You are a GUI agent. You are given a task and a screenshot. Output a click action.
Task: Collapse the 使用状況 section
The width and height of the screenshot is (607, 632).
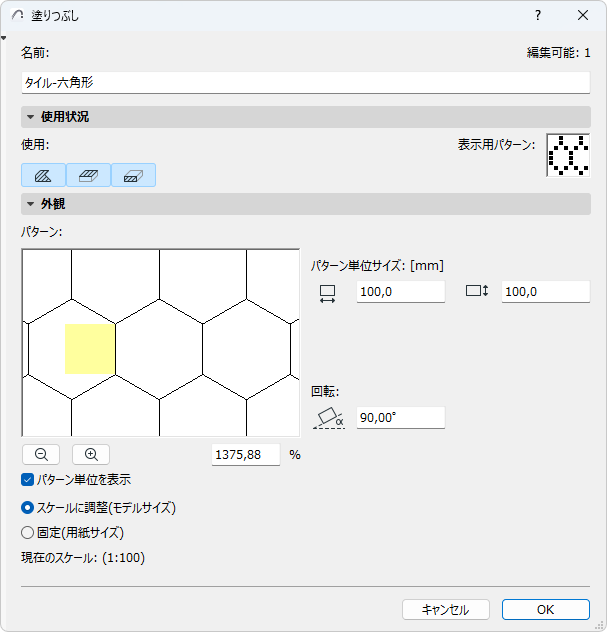click(x=31, y=117)
